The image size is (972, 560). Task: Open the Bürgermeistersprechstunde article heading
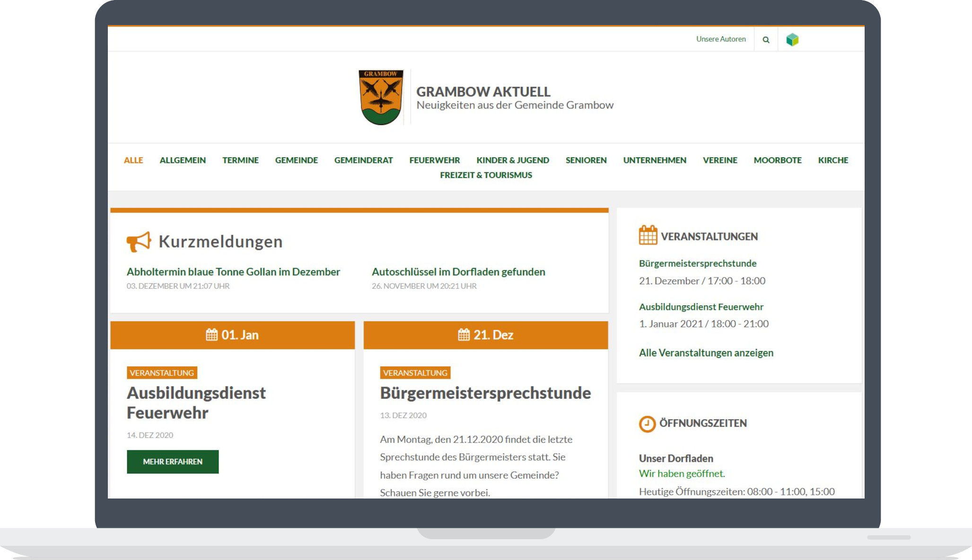point(485,393)
